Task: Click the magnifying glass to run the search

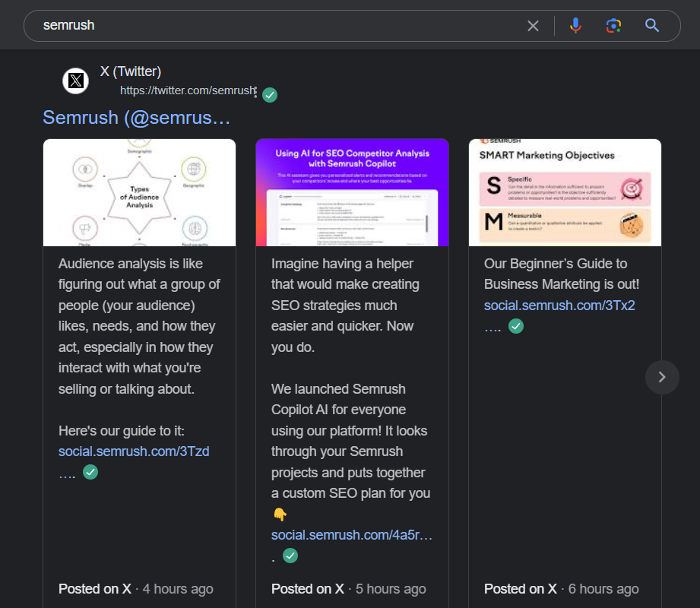Action: [x=652, y=25]
